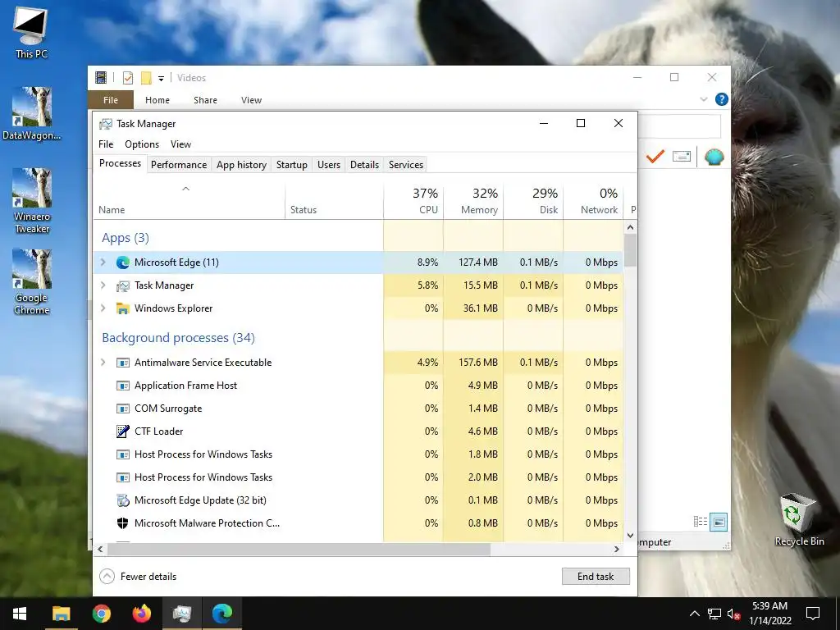Open Home ribbon tab in Videos window
This screenshot has width=840, height=630.
point(157,100)
